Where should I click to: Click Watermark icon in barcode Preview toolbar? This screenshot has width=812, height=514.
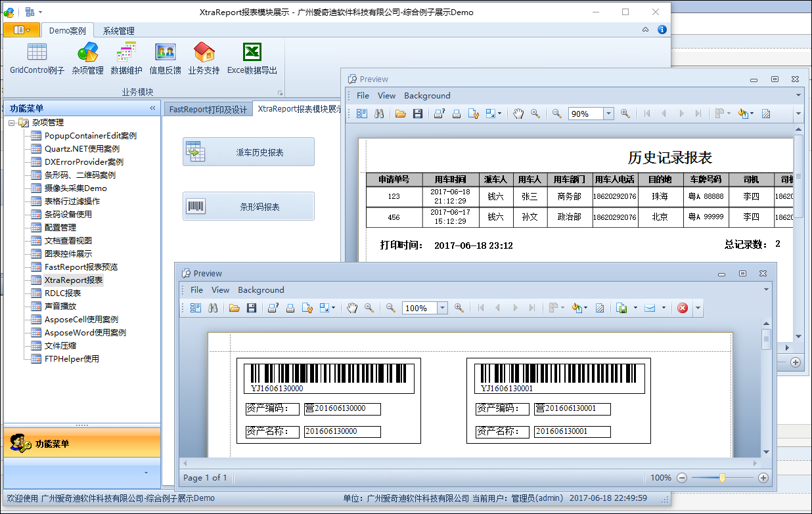click(599, 308)
